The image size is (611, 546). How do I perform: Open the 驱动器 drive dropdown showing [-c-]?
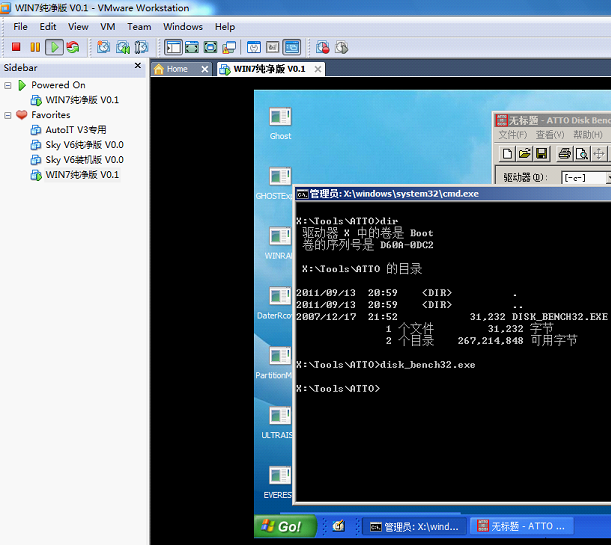(x=586, y=178)
